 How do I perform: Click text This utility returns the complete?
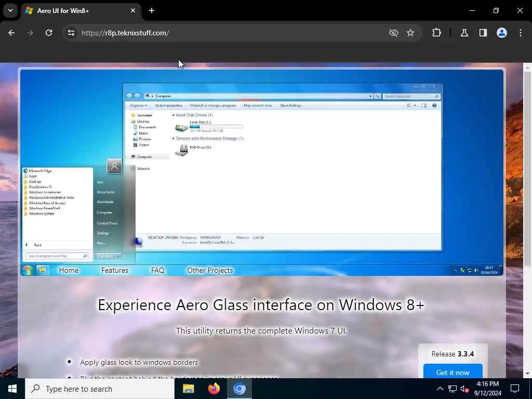click(x=262, y=330)
